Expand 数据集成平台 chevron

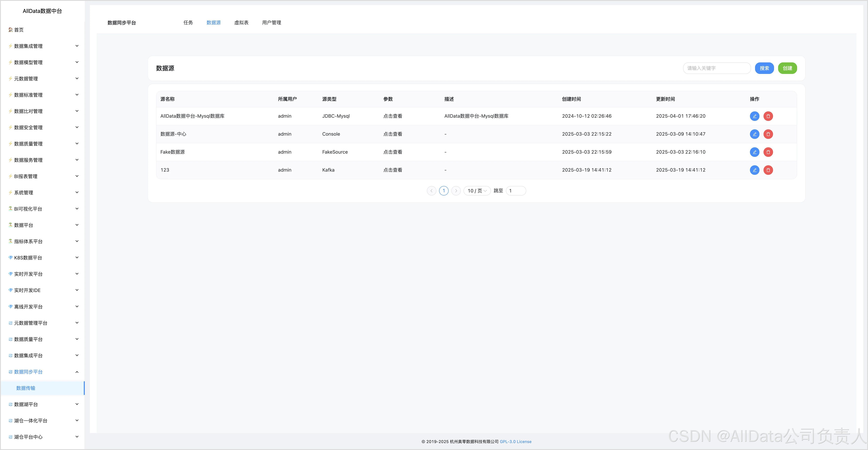[x=77, y=355]
